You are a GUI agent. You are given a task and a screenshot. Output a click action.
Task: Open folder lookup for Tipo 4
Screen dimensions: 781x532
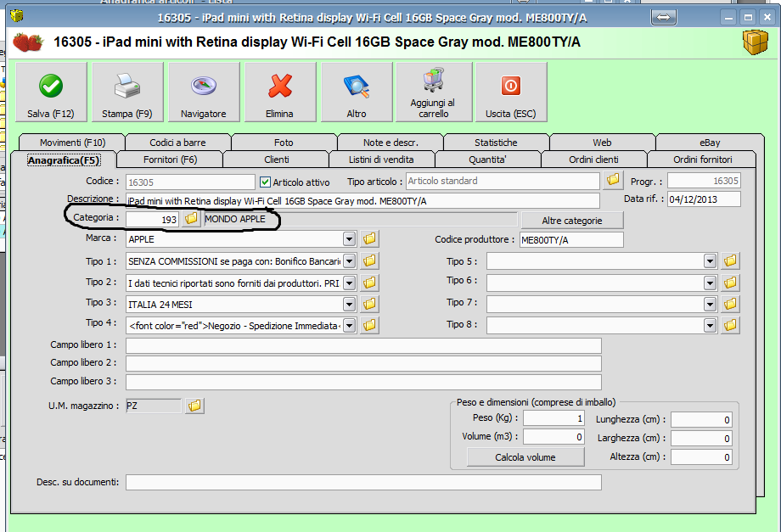(369, 325)
